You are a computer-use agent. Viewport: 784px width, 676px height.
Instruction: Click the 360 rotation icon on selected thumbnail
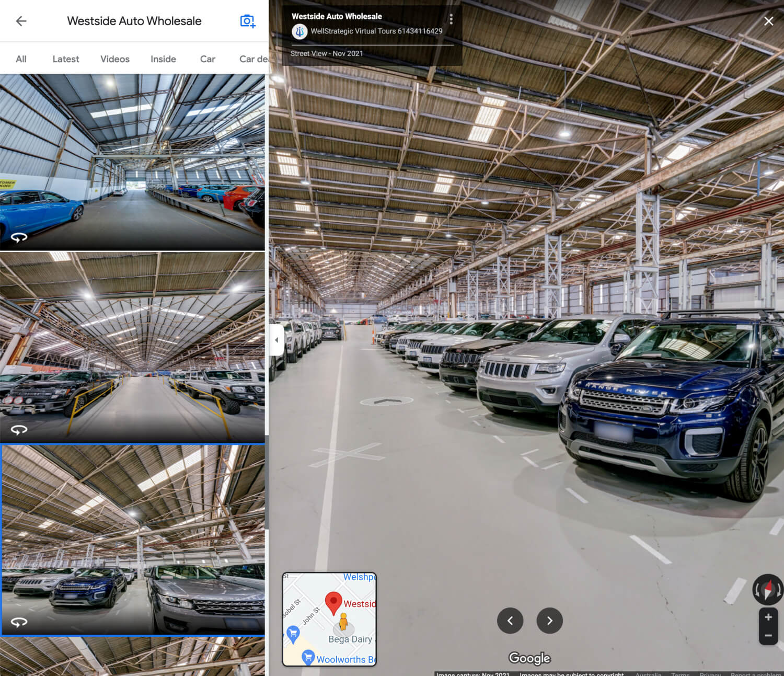coord(19,623)
